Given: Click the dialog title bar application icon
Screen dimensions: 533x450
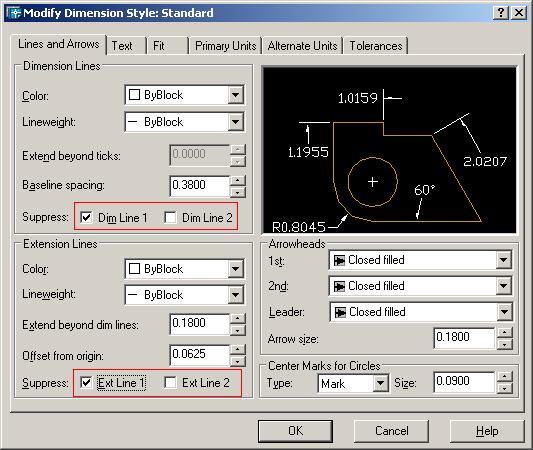Looking at the screenshot, I should point(14,13).
